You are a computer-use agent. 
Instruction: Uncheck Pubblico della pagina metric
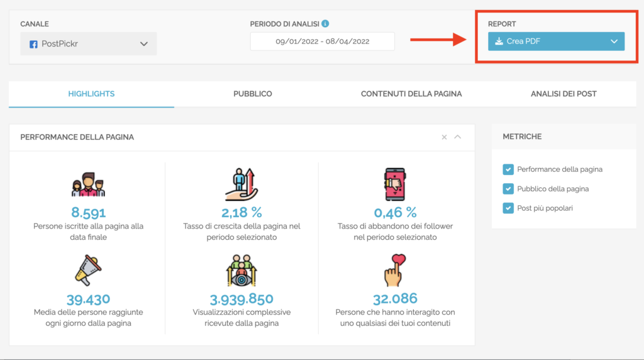click(508, 189)
